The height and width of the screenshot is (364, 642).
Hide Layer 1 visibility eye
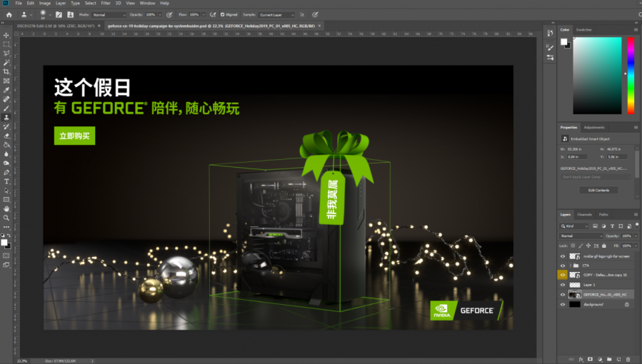[563, 285]
